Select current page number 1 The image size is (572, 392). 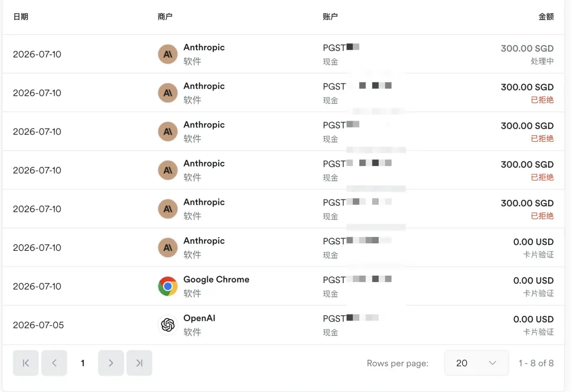[x=83, y=363]
